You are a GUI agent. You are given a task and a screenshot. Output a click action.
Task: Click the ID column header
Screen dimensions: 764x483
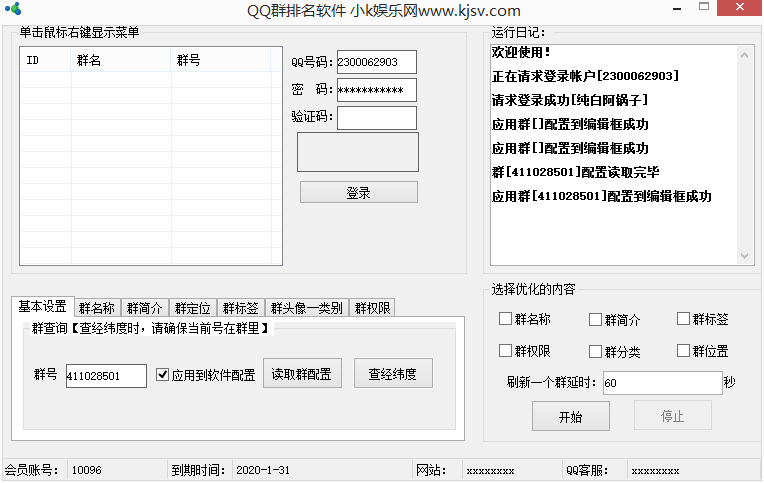[x=45, y=60]
